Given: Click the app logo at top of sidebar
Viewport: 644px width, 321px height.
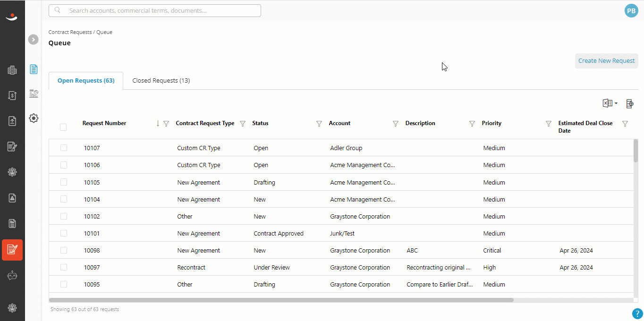Looking at the screenshot, I should (x=12, y=17).
